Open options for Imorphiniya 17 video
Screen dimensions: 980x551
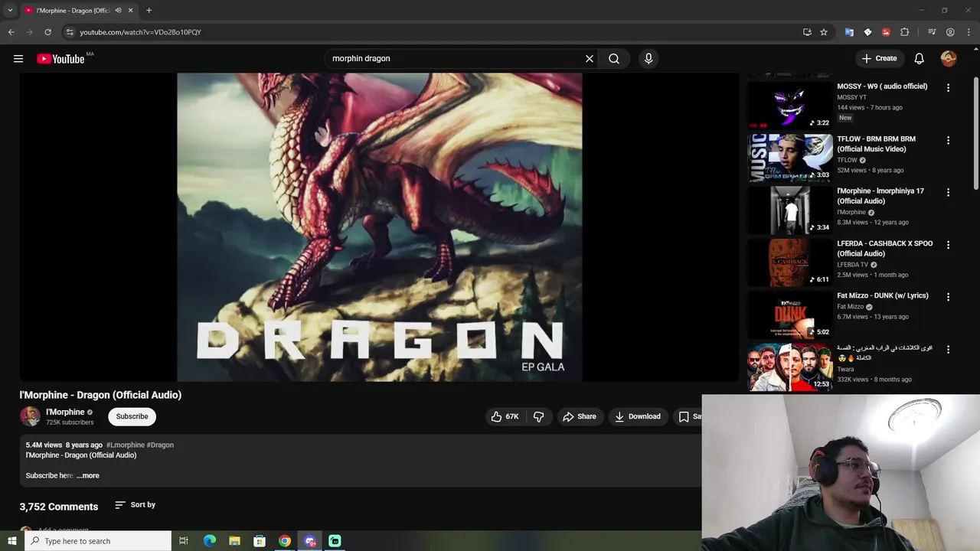[x=948, y=193]
